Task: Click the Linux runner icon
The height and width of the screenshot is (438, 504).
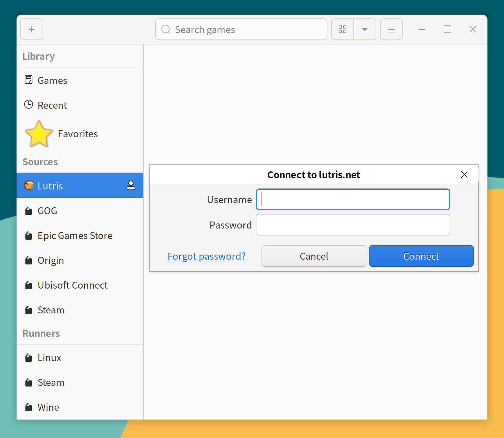Action: click(29, 358)
